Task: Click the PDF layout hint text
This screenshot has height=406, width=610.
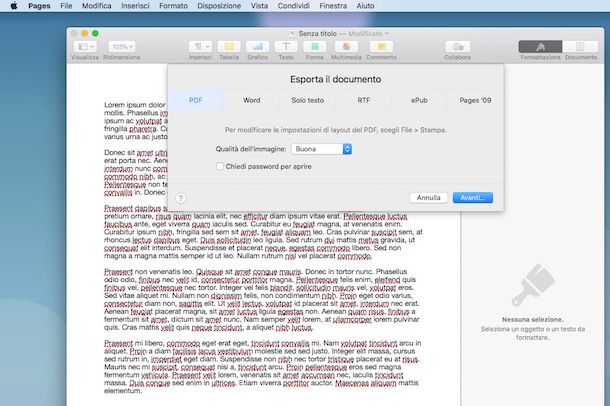Action: pyautogui.click(x=335, y=130)
